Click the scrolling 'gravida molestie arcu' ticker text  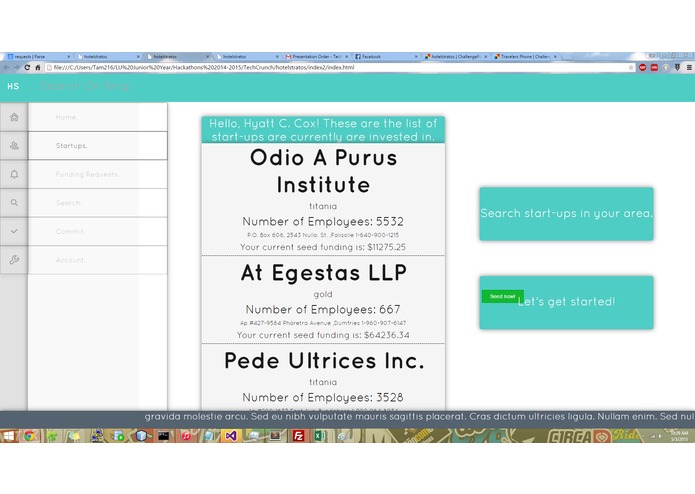417,416
